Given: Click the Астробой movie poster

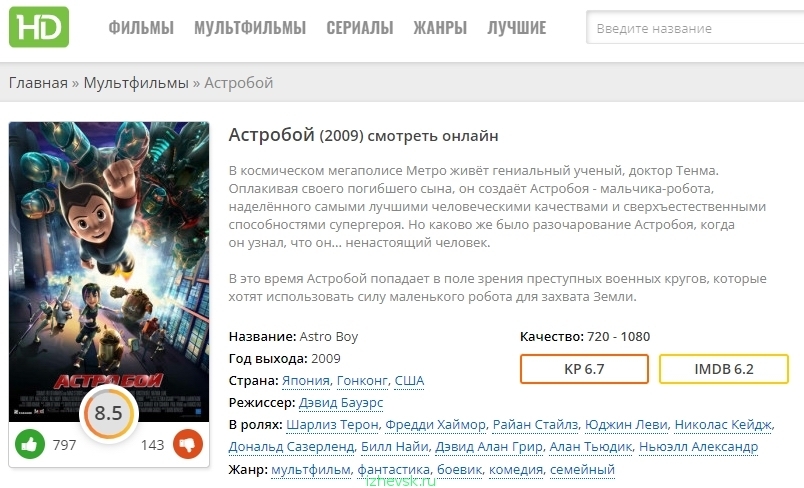Looking at the screenshot, I should click(x=109, y=272).
